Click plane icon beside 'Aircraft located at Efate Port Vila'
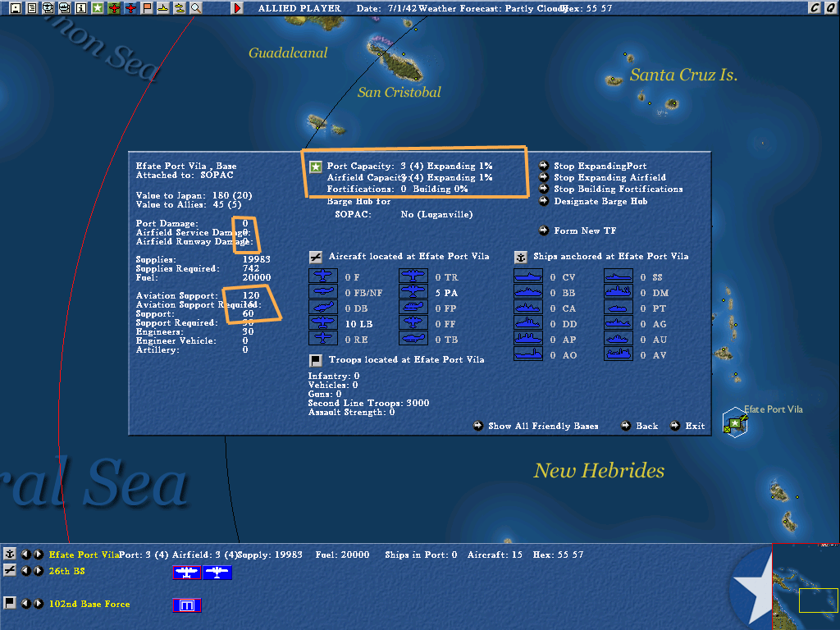The width and height of the screenshot is (840, 630). (x=316, y=257)
